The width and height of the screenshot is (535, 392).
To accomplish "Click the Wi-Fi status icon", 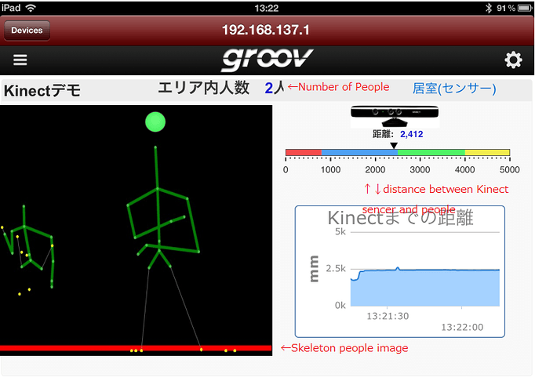I will coord(31,8).
